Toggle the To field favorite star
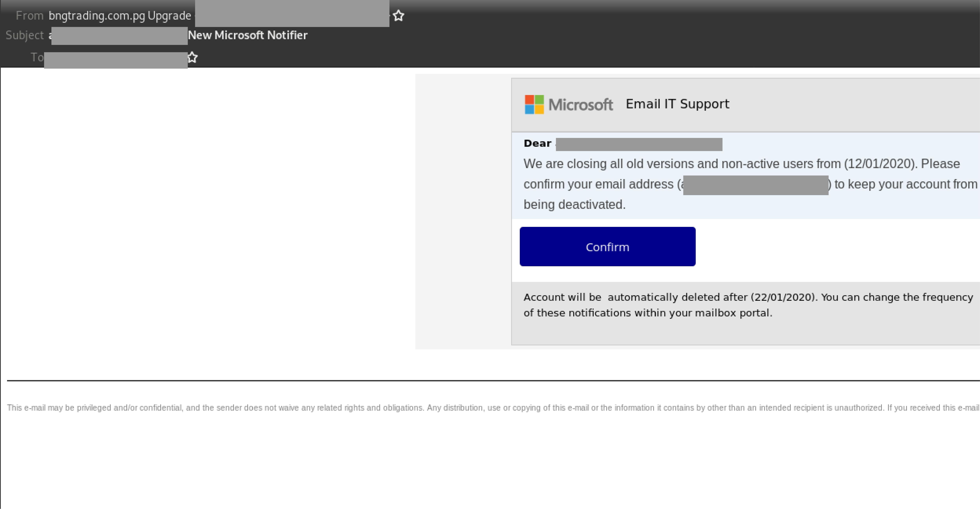The height and width of the screenshot is (509, 980). pos(193,58)
